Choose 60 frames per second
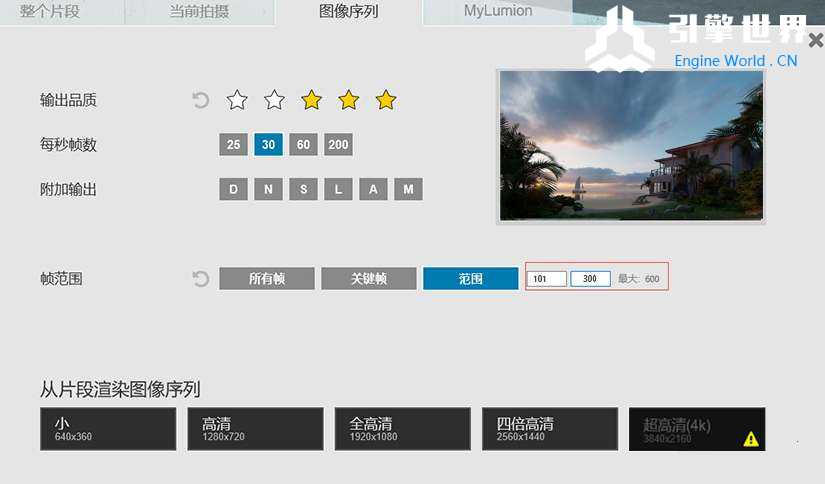Viewport: 825px width, 484px height. coord(303,144)
